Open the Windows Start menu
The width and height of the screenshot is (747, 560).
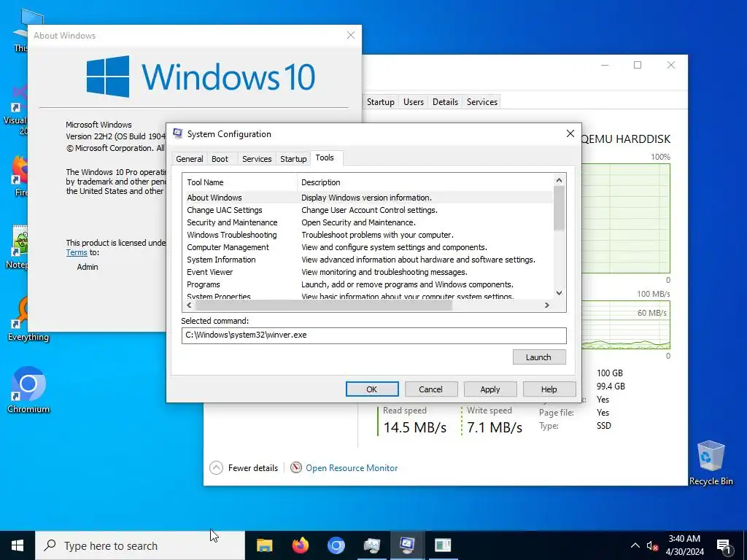coord(18,545)
